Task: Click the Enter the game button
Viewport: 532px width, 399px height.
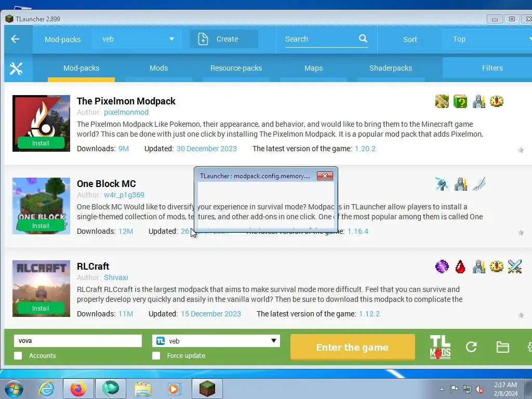Action: (x=353, y=347)
